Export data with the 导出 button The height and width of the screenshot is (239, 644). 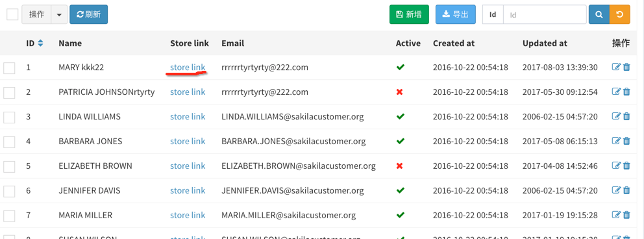[x=456, y=14]
